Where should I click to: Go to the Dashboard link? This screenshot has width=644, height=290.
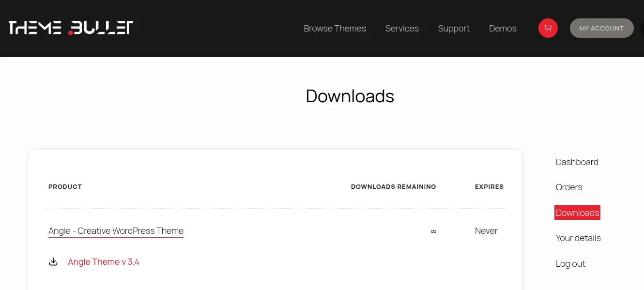click(577, 162)
